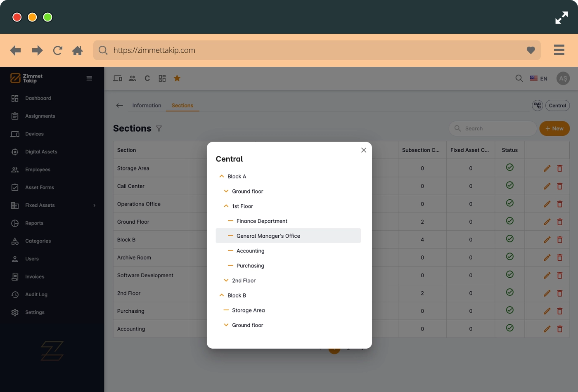Edit the Storage Area row
The width and height of the screenshot is (578, 392).
pyautogui.click(x=547, y=168)
